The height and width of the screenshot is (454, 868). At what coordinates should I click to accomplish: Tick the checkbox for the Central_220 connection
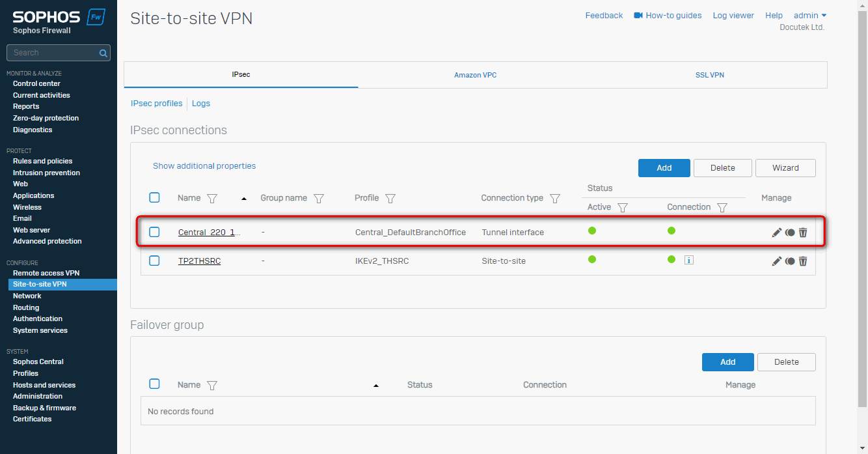[154, 232]
